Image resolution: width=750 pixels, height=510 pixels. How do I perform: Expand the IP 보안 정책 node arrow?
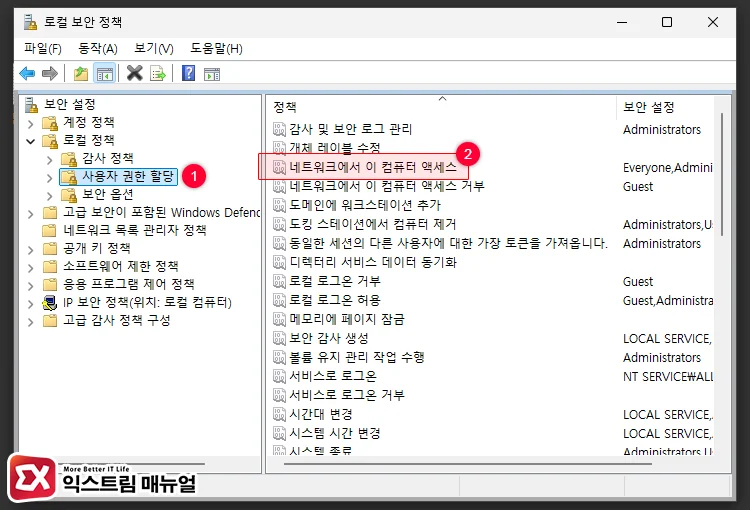point(31,304)
